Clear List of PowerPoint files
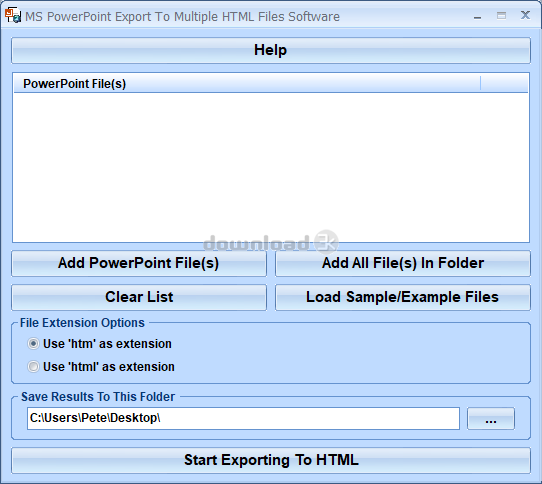This screenshot has width=542, height=484. point(139,297)
